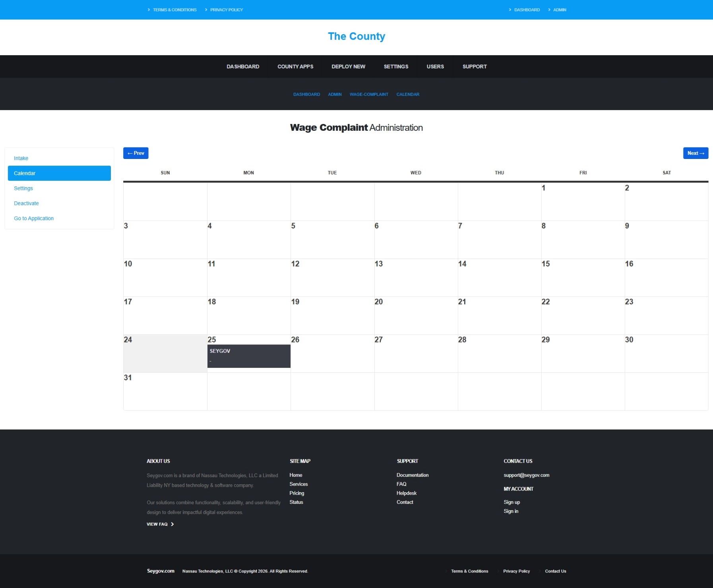Open Privacy Policy in top bar
713x588 pixels.
coord(227,10)
